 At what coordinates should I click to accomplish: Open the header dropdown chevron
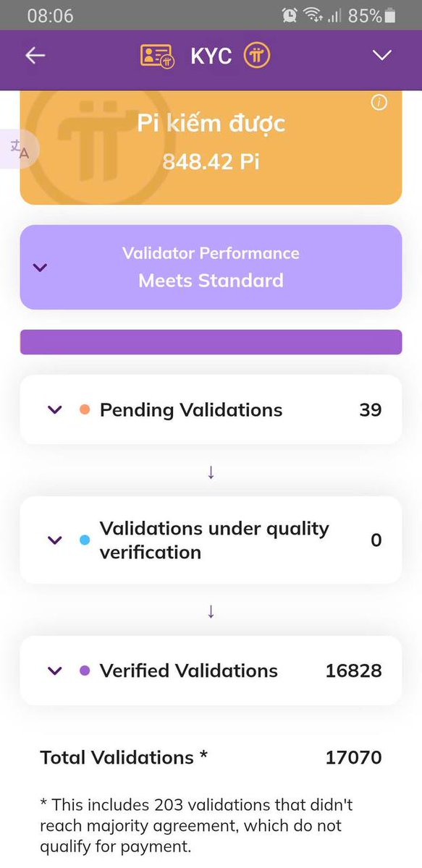[381, 56]
